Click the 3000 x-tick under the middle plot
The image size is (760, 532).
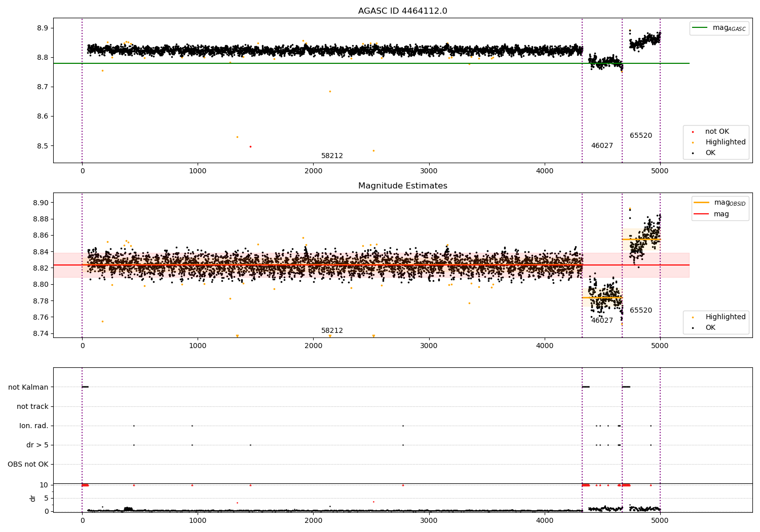(429, 346)
